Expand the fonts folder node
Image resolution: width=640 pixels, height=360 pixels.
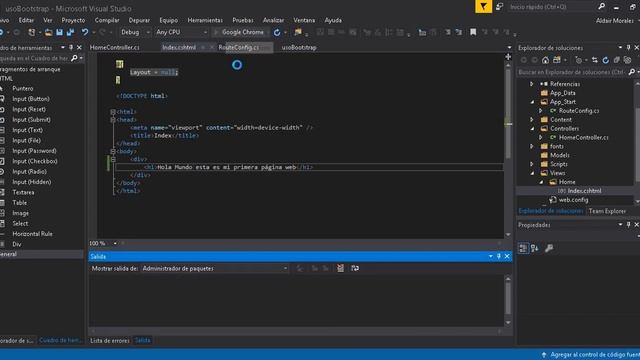coord(531,146)
